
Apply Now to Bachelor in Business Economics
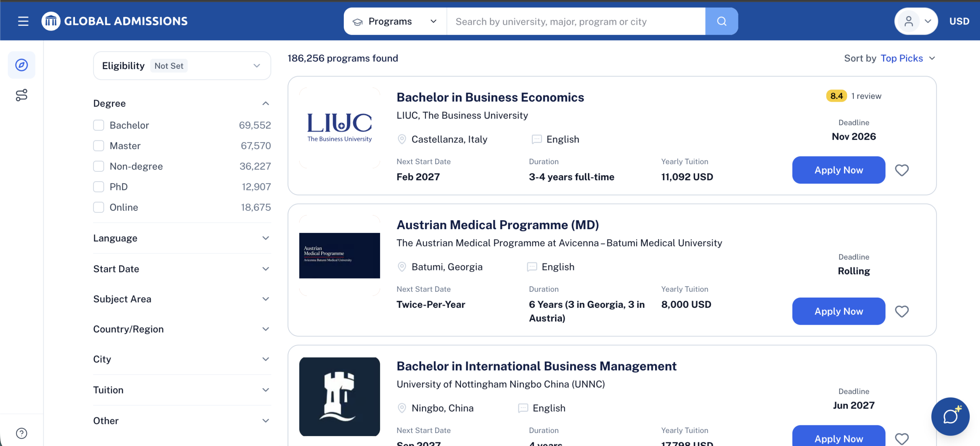[x=839, y=170]
